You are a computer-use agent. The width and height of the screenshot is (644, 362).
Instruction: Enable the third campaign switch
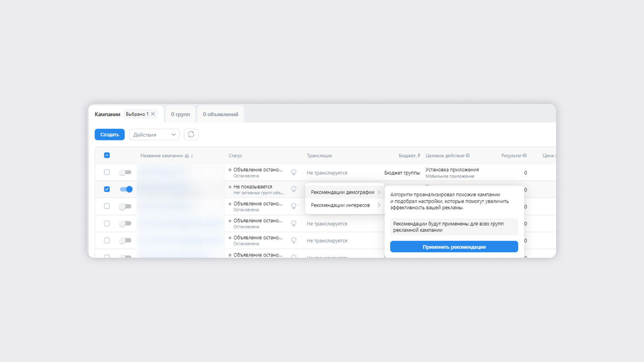[125, 206]
